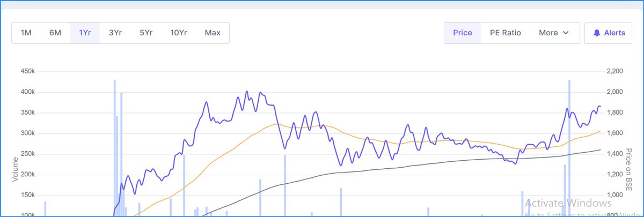Switch chart to 10Yr range

click(179, 33)
